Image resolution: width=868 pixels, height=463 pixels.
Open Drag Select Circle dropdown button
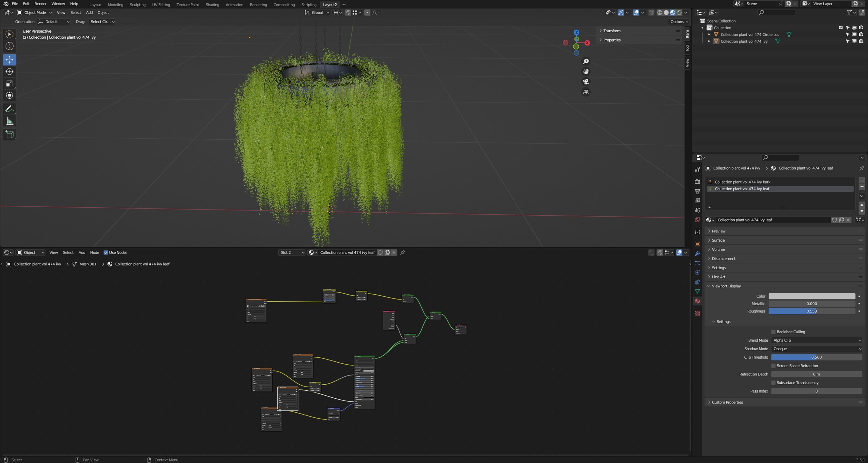pyautogui.click(x=102, y=21)
